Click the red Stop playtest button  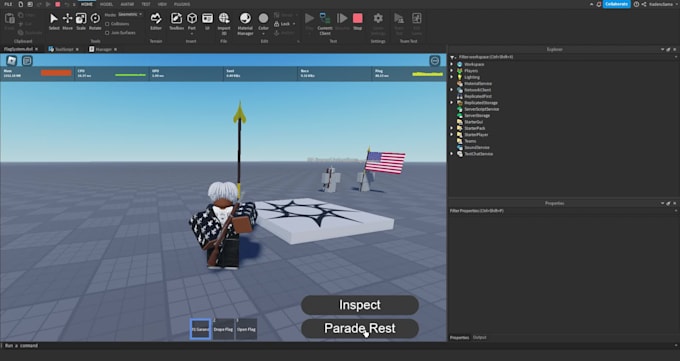point(357,21)
